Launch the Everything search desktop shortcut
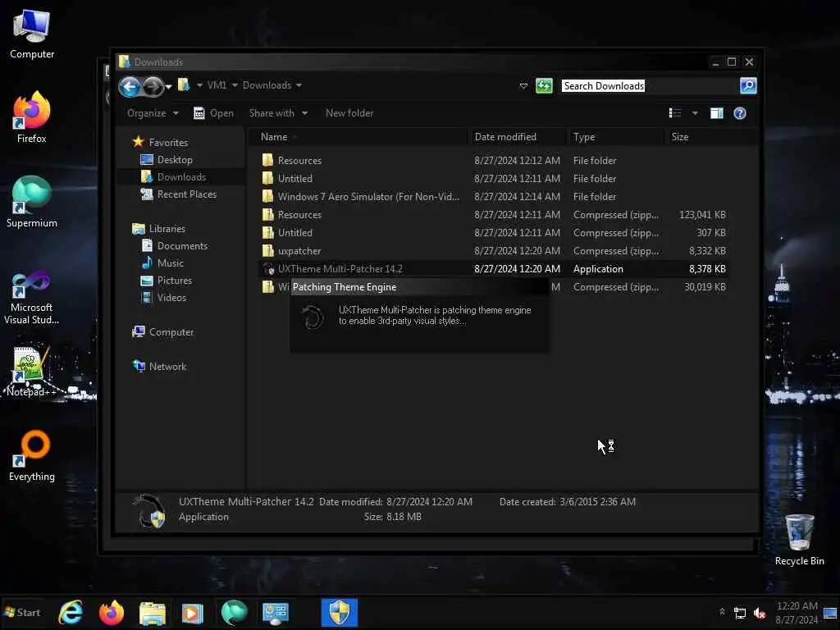This screenshot has width=840, height=630. click(32, 456)
